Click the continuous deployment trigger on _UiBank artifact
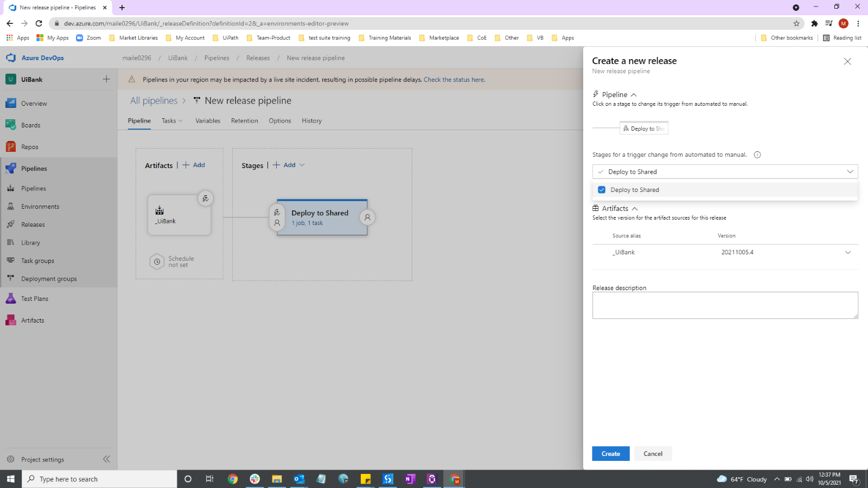The height and width of the screenshot is (488, 868). pos(206,198)
